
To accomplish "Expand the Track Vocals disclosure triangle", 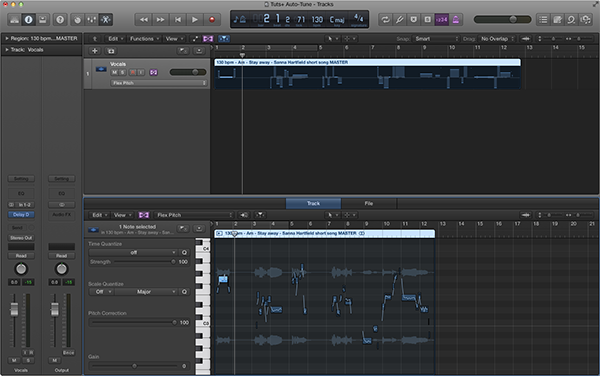I will pyautogui.click(x=7, y=50).
